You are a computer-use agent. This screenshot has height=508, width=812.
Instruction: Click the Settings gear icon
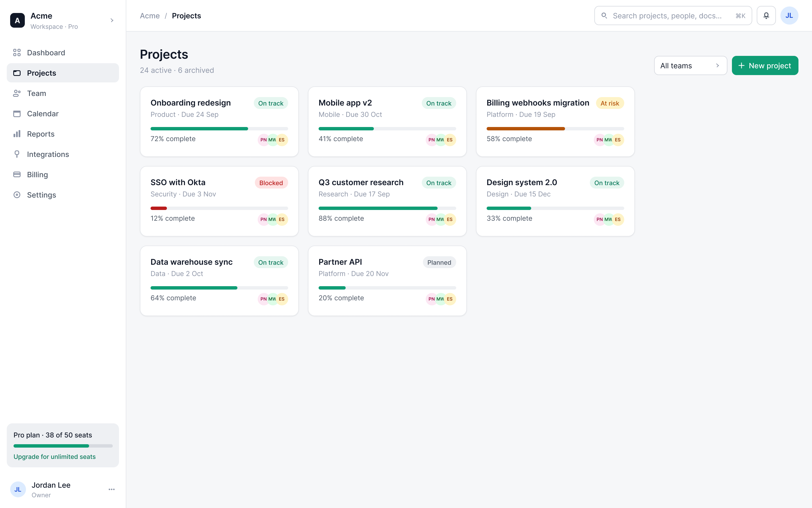pos(17,195)
